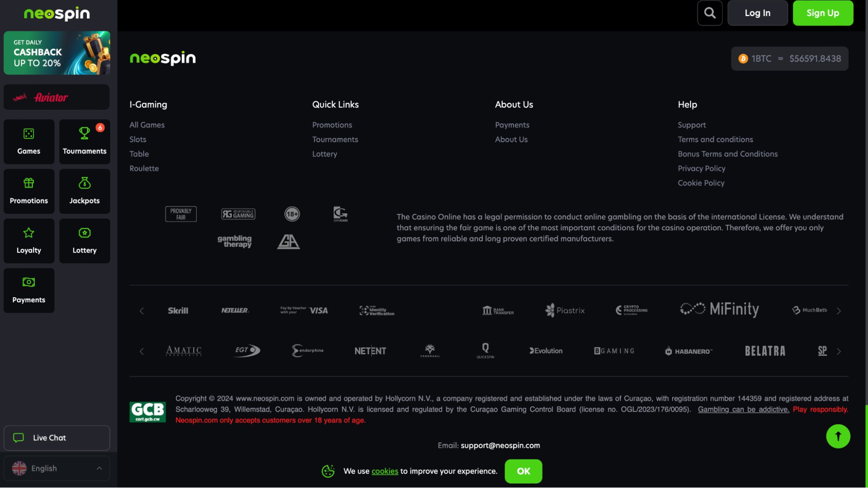Click the Visa voucher payment logo
Image resolution: width=868 pixels, height=488 pixels.
pos(304,310)
